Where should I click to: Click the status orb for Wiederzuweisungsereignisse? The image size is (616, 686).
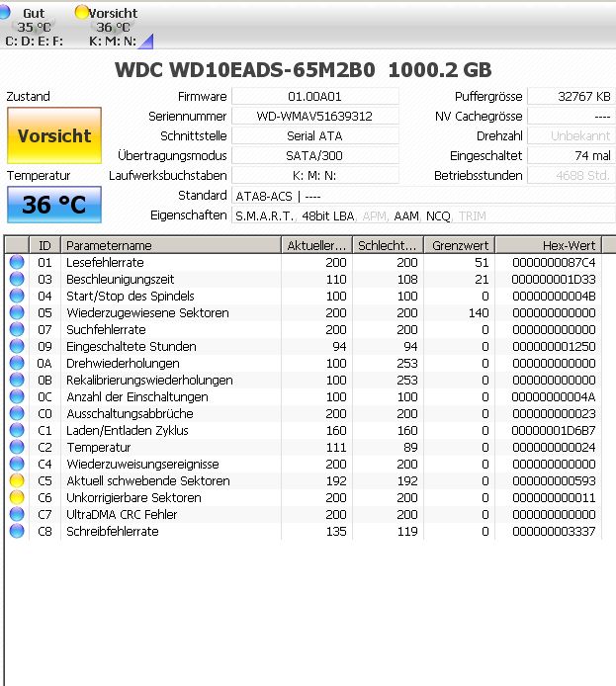click(x=17, y=464)
